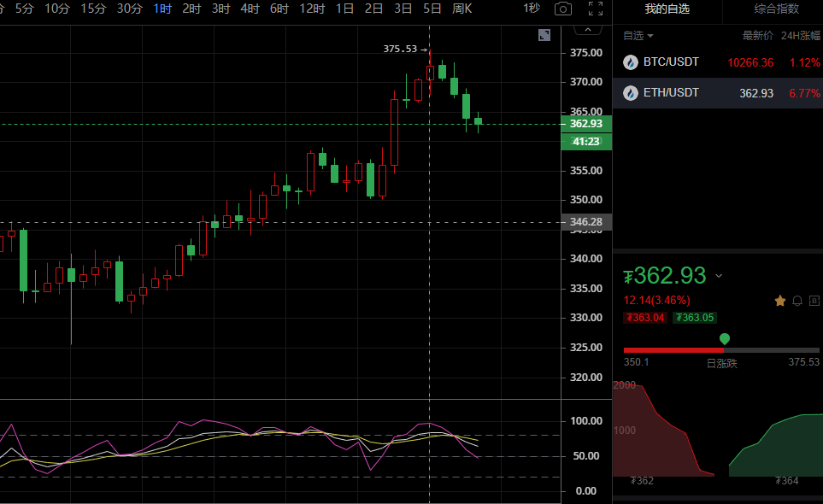
Task: Collapse the price axis using the up chevron
Action: click(x=586, y=30)
